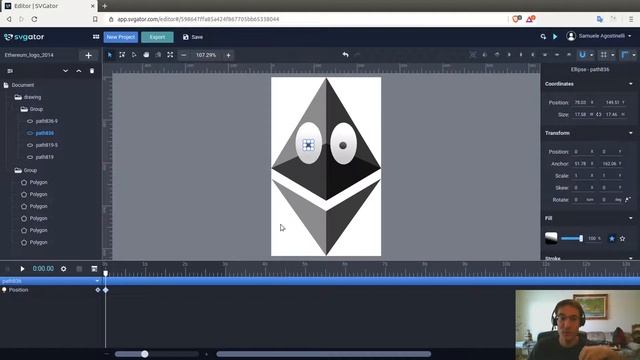Viewport: 640px width, 360px height.
Task: Collapse the drawing folder
Action: tap(18, 97)
